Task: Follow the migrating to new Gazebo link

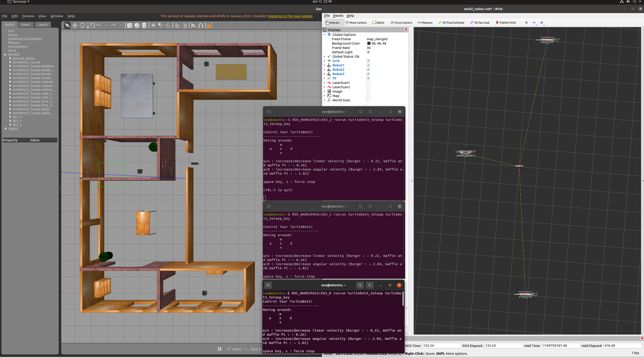Action: tap(290, 16)
